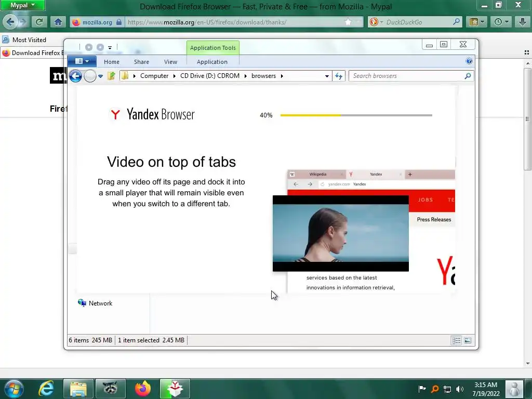
Task: Reload the page in Mypal browser
Action: 39,22
